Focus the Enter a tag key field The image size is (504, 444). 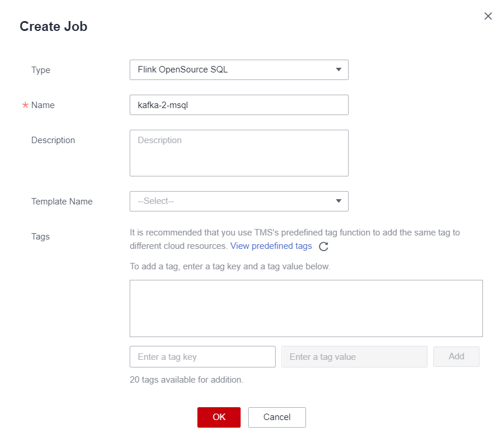click(x=203, y=356)
